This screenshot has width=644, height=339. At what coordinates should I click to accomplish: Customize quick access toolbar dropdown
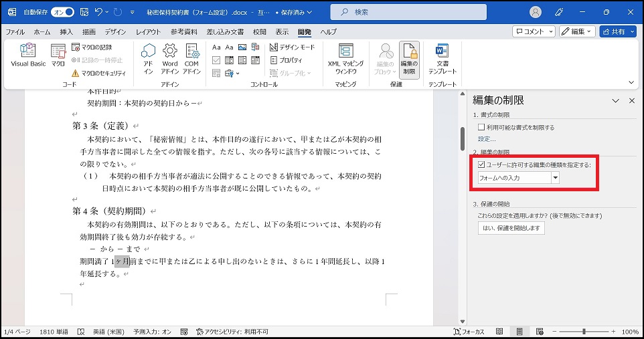[133, 12]
